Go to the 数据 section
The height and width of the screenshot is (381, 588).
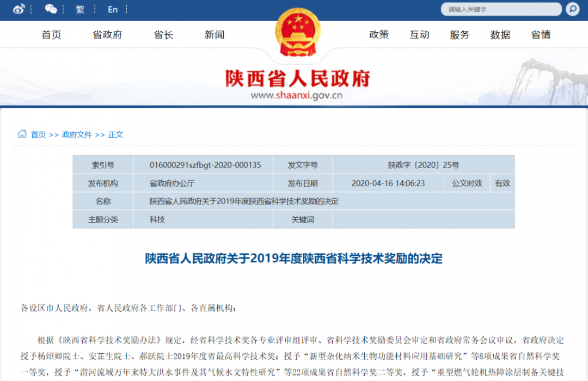point(500,35)
